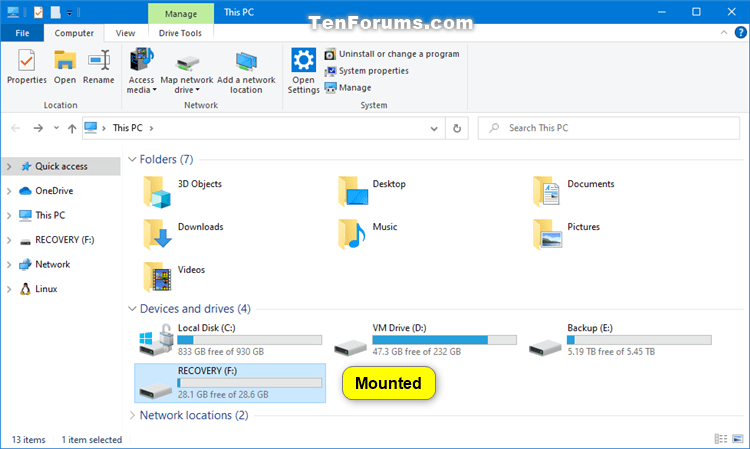Select the Pictures folder icon
750x449 pixels.
tap(548, 234)
